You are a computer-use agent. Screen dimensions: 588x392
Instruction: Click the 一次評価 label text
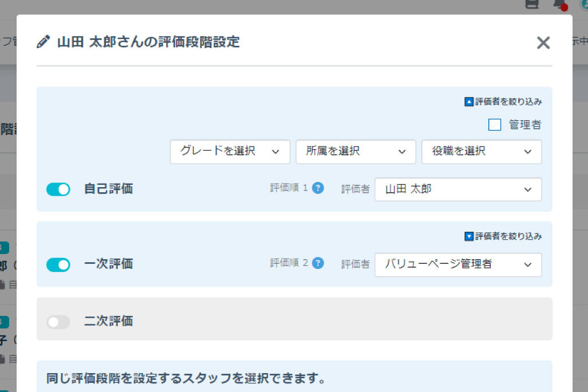(108, 264)
